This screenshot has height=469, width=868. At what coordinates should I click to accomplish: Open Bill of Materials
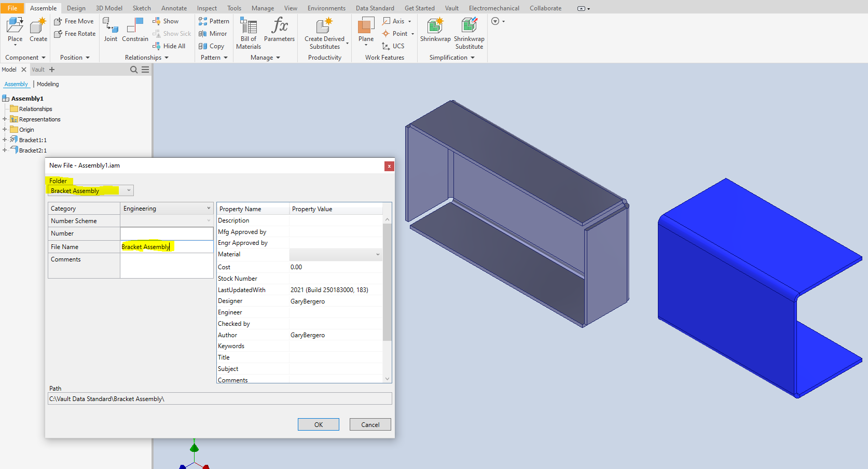coord(249,33)
